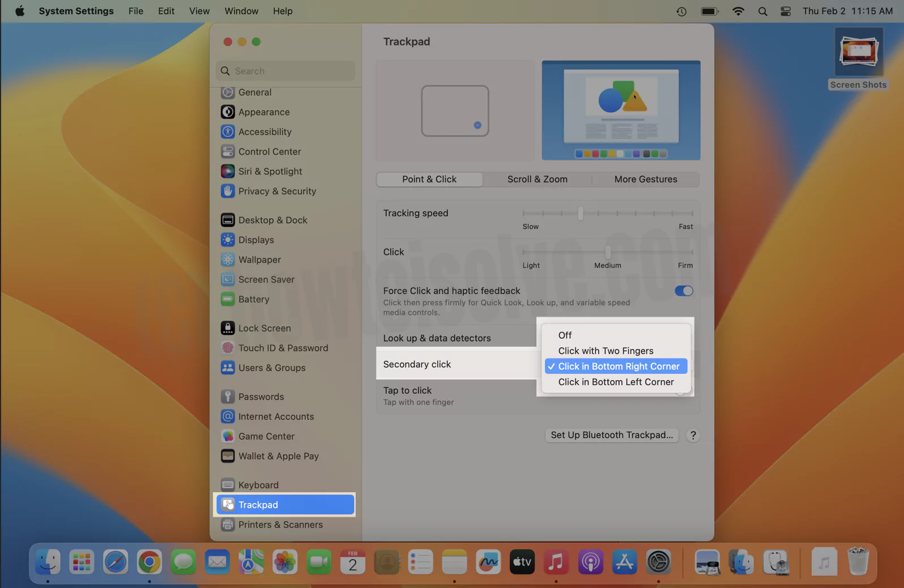Open Siri & Spotlight settings
The height and width of the screenshot is (588, 904).
(x=285, y=172)
